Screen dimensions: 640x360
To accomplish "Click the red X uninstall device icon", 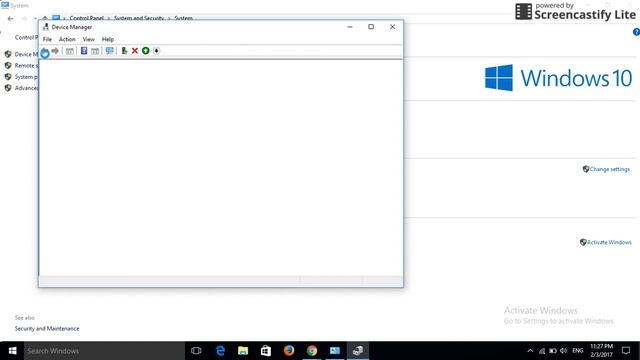I will coord(135,51).
